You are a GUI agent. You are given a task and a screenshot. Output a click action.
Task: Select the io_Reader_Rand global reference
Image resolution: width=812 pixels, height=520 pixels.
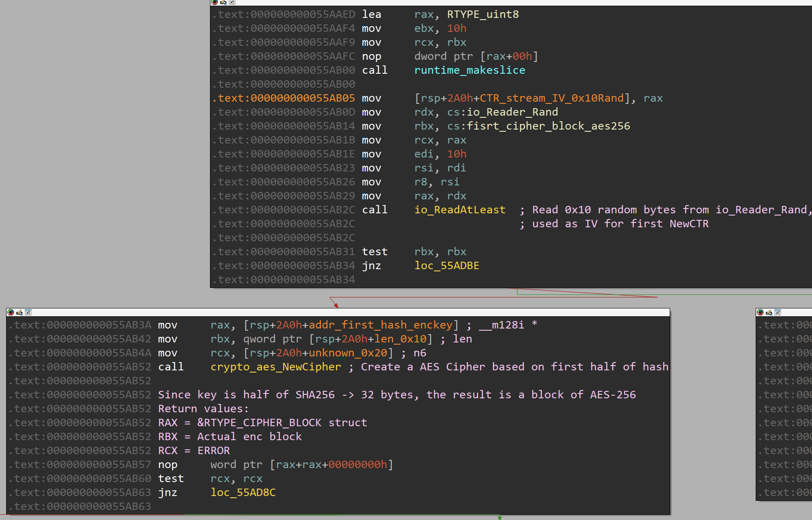(513, 112)
